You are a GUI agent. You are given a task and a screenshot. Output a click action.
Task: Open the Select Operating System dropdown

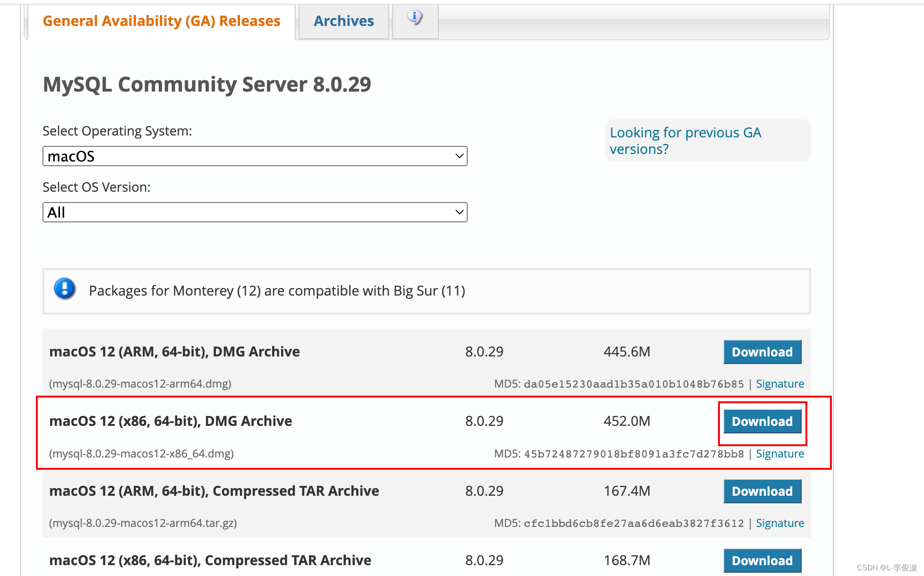(255, 156)
